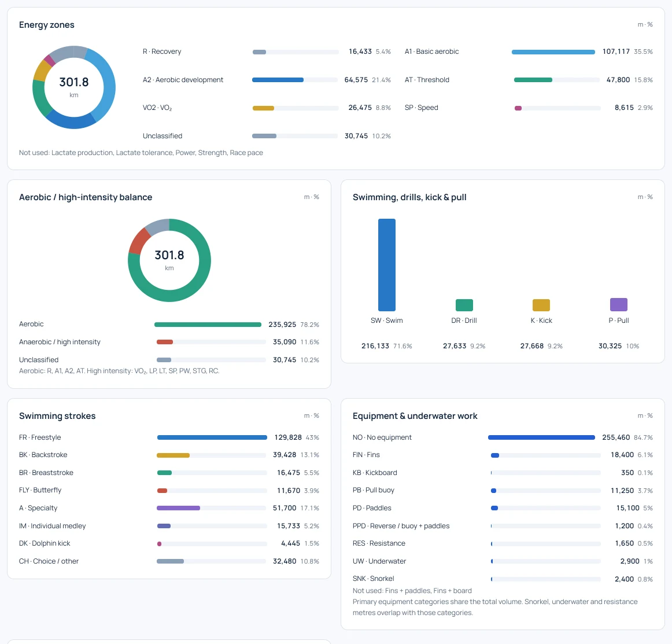This screenshot has height=644, width=672.
Task: Select the 216,133 Swim value
Action: (x=375, y=346)
